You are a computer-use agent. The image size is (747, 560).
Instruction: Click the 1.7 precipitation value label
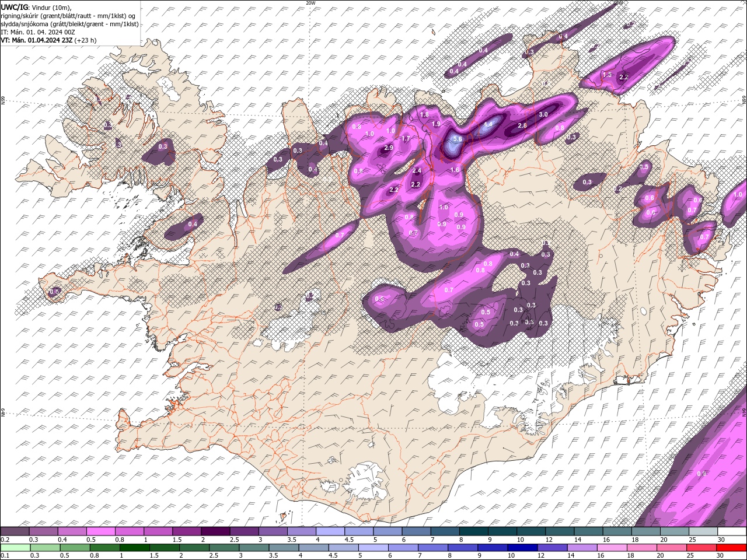tap(406, 138)
